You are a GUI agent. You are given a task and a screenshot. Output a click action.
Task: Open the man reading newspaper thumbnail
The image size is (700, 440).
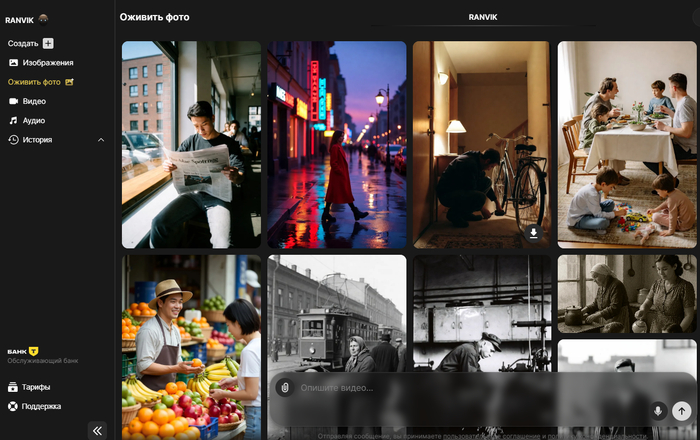click(191, 144)
